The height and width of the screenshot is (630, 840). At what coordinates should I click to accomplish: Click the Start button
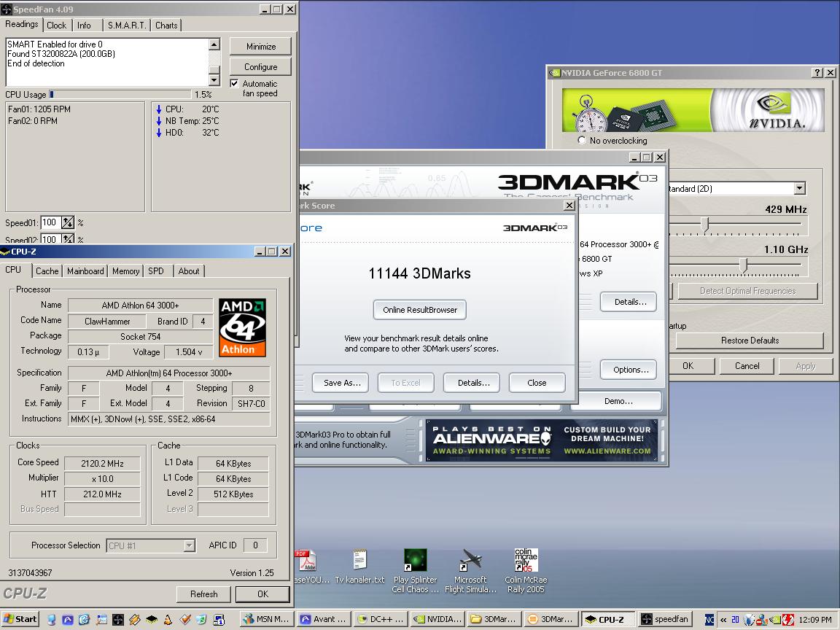pyautogui.click(x=20, y=619)
